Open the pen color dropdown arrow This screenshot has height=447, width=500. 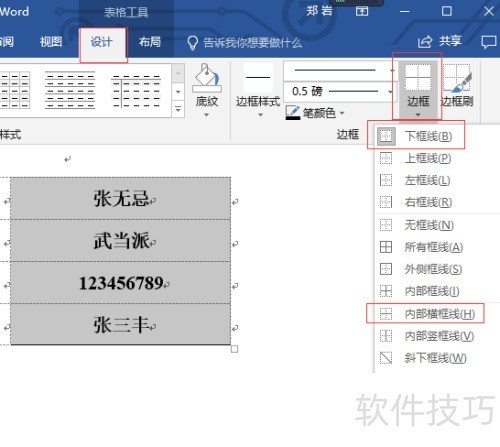click(x=342, y=113)
